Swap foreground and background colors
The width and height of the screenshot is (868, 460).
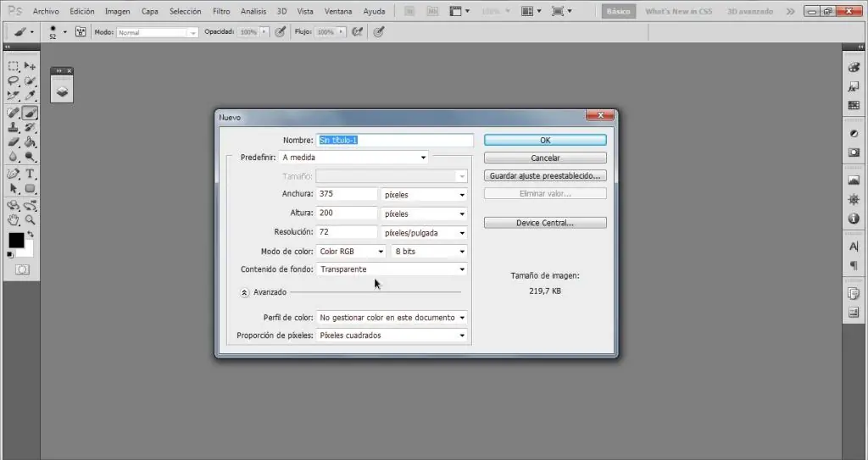31,235
